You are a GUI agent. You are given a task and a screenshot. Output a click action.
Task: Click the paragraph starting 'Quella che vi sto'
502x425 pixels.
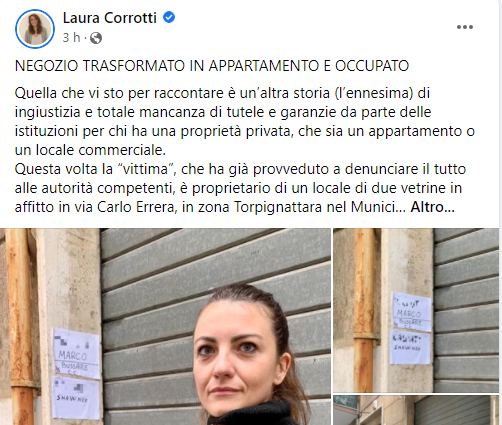245,121
